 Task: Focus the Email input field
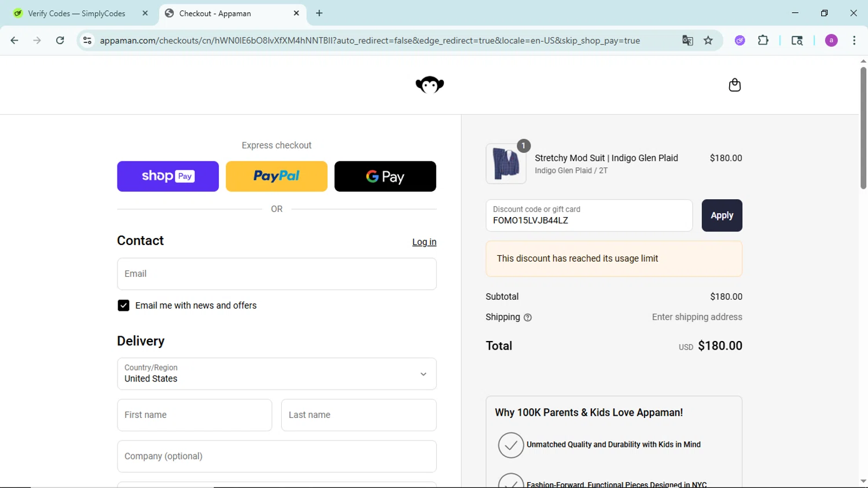coord(277,274)
